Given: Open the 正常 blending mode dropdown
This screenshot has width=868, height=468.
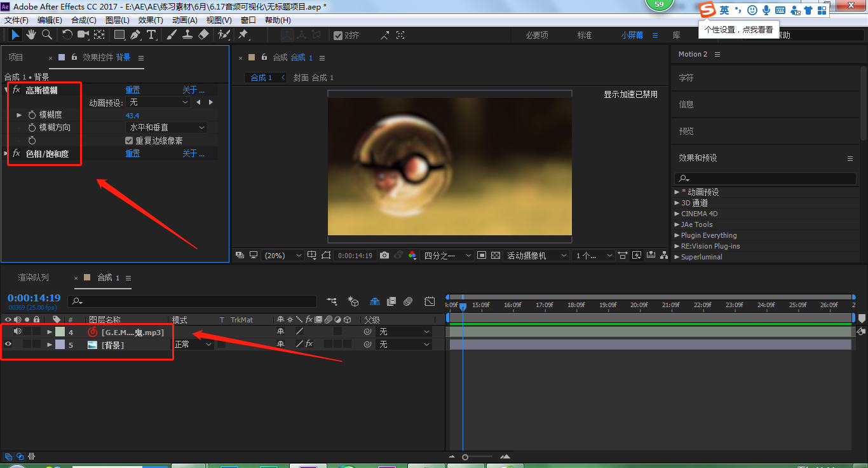Looking at the screenshot, I should click(193, 344).
